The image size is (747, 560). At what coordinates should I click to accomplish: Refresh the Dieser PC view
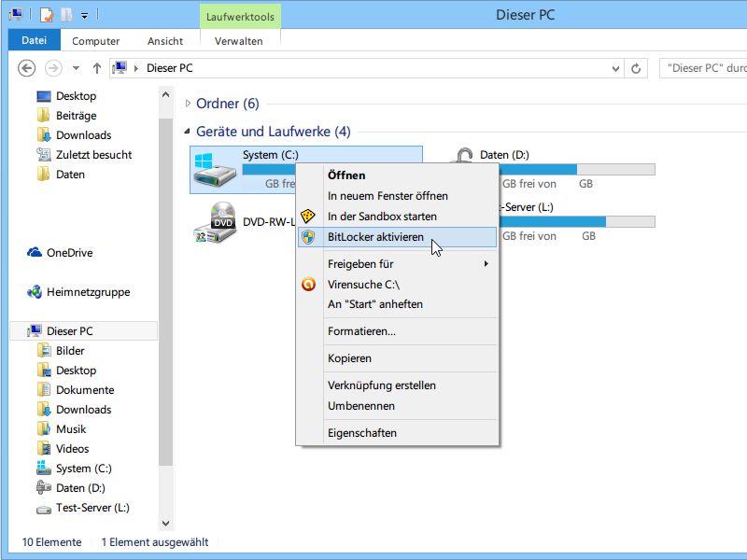tap(636, 68)
